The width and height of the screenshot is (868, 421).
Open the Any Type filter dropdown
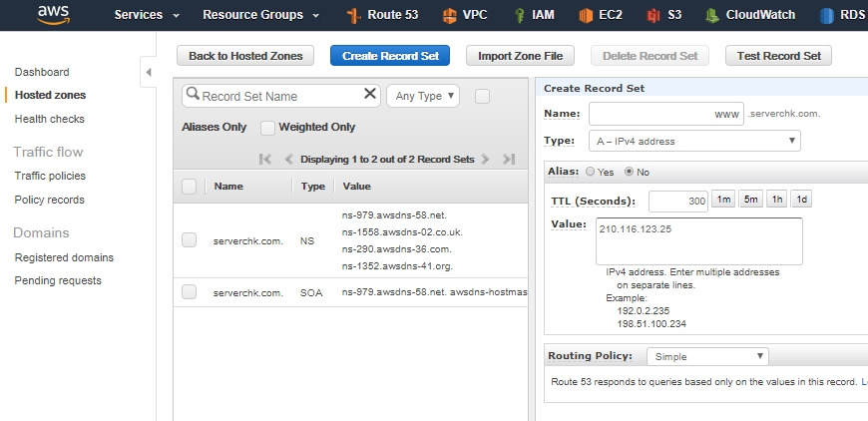click(x=423, y=96)
